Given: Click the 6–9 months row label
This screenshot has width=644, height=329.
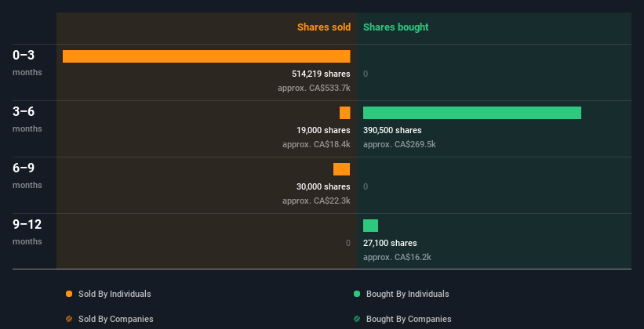Looking at the screenshot, I should pyautogui.click(x=27, y=175).
